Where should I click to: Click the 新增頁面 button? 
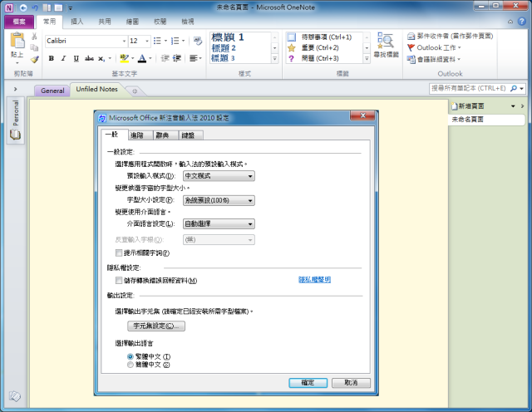point(467,106)
